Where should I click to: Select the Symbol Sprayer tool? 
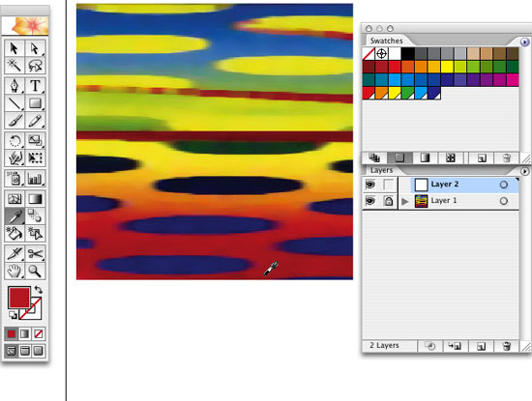(15, 179)
